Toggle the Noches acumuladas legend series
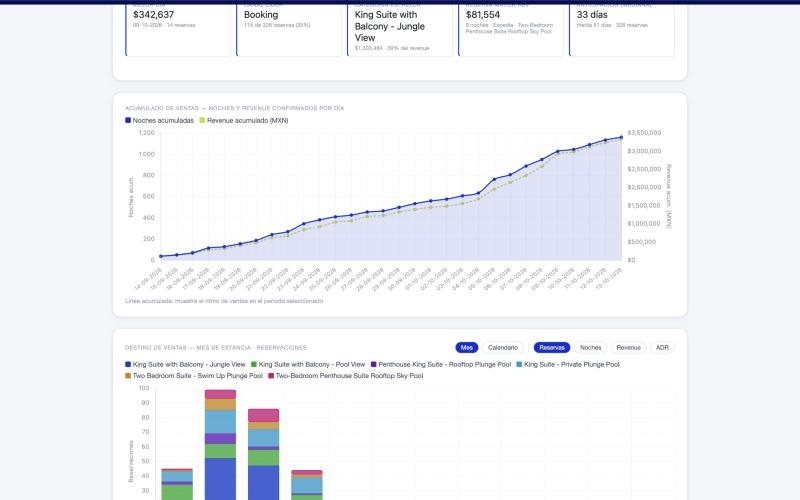Screen dimensions: 800x500 tap(159, 120)
